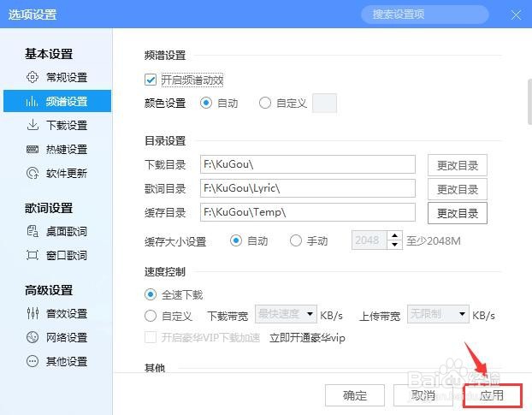Click the download arrow icon beside 下载设置
This screenshot has height=415, width=532.
[33, 125]
